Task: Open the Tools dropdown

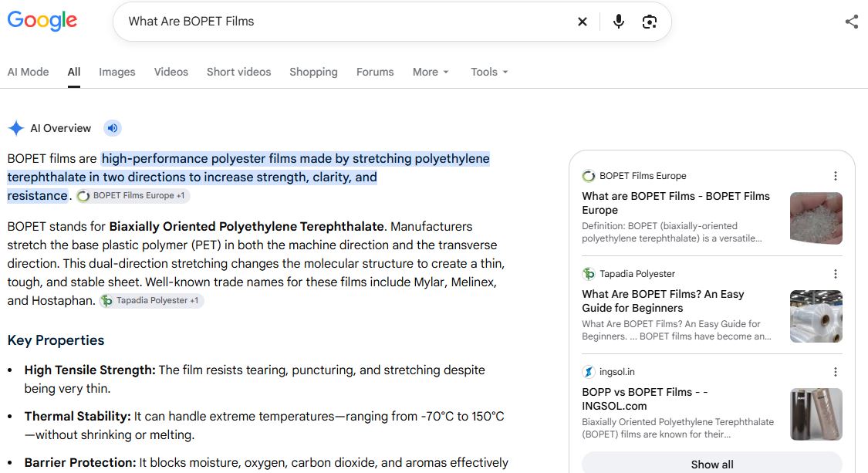Action: [489, 72]
